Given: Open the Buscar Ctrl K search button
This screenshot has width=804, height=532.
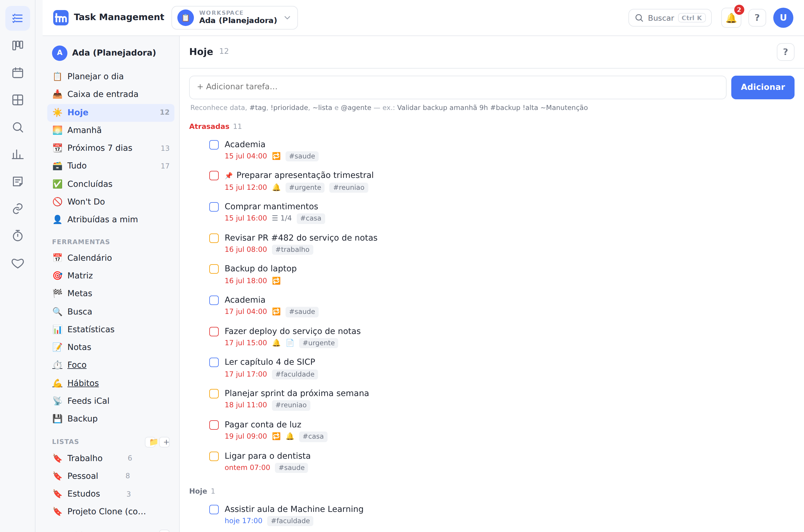Looking at the screenshot, I should [670, 18].
